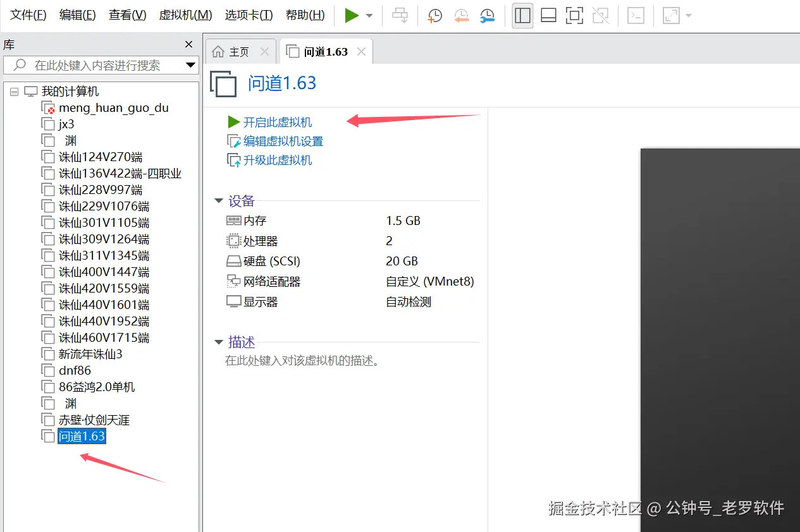Open the library search dropdown arrow

point(191,65)
